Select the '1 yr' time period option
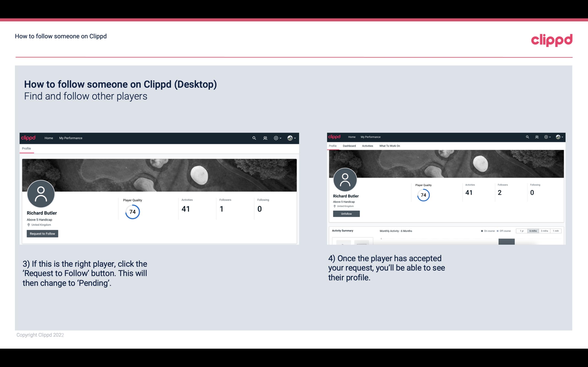The width and height of the screenshot is (588, 367). coord(522,231)
